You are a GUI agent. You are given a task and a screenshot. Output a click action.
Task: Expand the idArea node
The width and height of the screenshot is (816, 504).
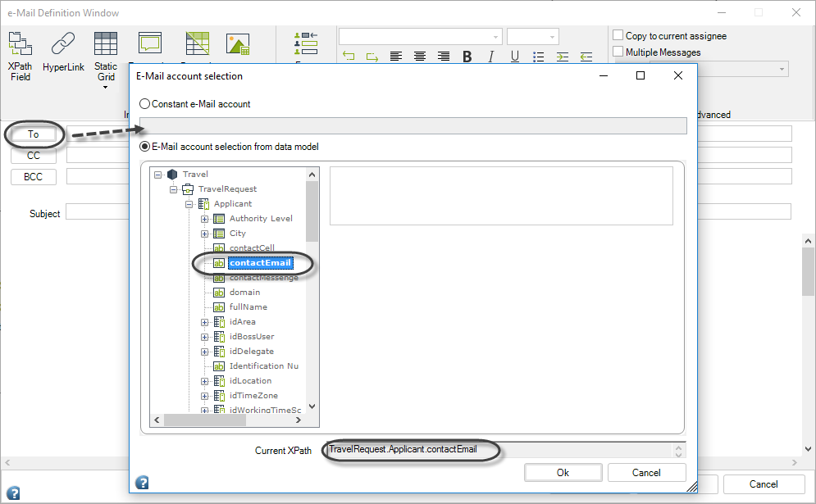[204, 322]
